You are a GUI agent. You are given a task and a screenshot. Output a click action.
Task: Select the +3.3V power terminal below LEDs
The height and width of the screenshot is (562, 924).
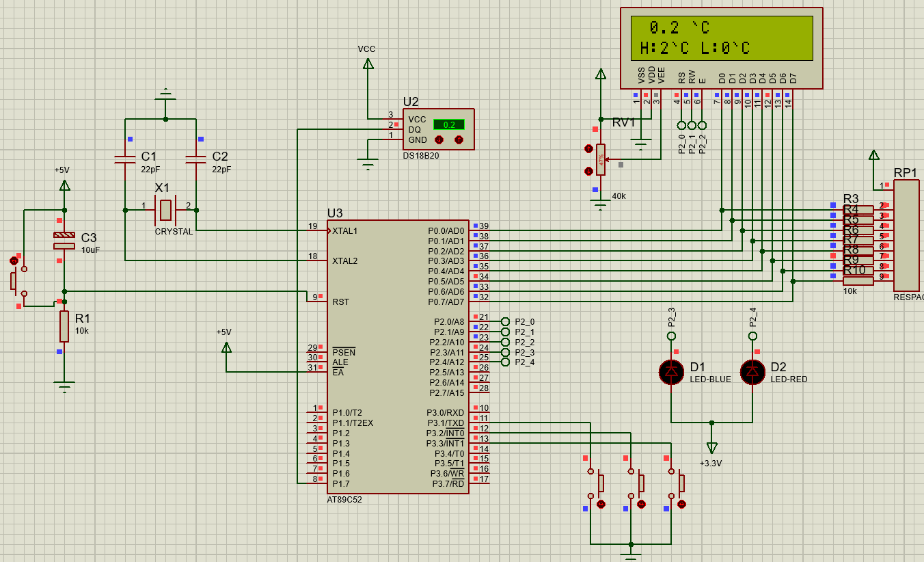712,448
